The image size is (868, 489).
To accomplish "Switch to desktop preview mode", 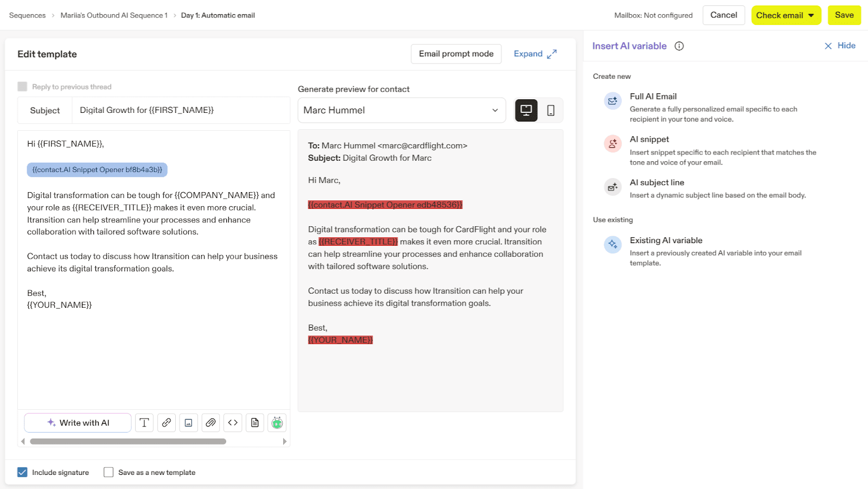I will 526,110.
